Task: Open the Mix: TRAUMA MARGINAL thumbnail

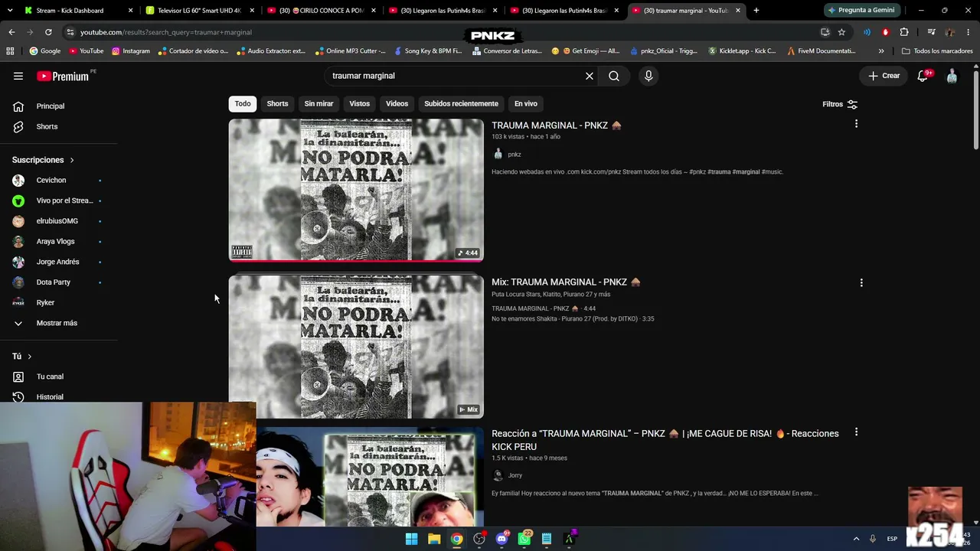Action: point(356,347)
